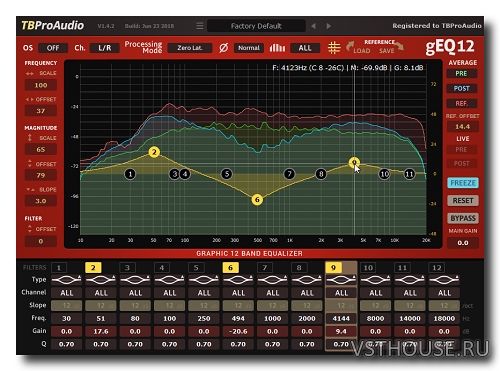Open the channel L/R dropdown

pyautogui.click(x=105, y=48)
